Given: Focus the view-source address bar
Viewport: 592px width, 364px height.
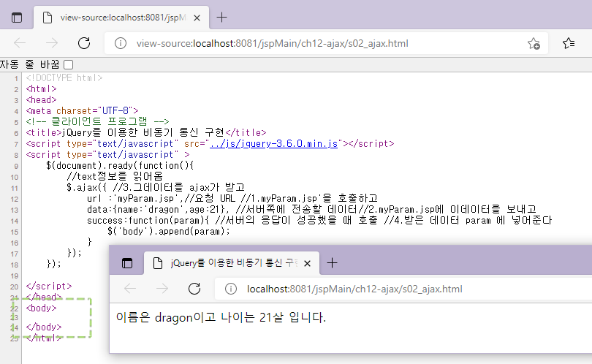Looking at the screenshot, I should point(327,43).
